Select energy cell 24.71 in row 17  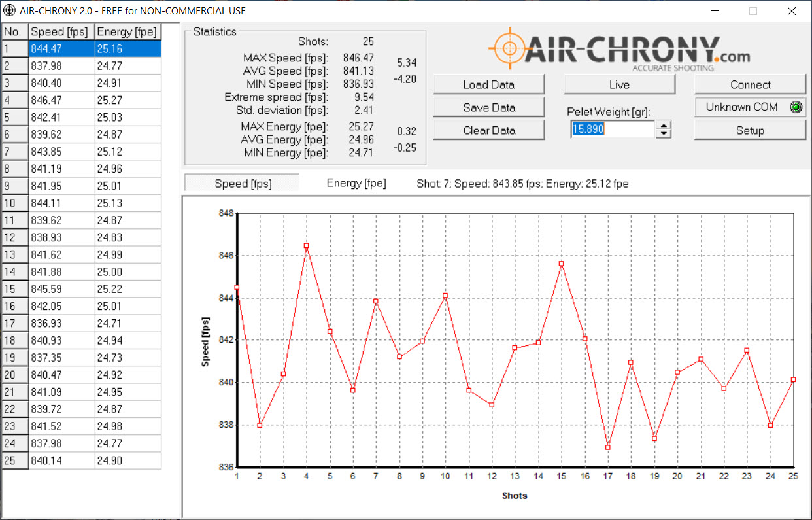click(x=128, y=323)
